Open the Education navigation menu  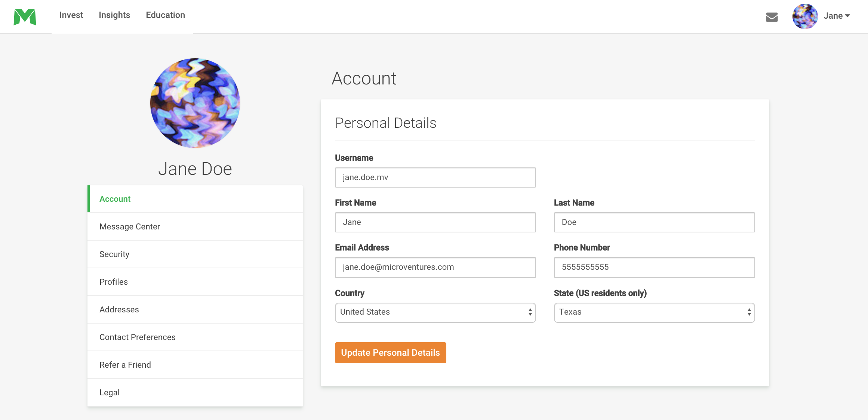(x=165, y=15)
